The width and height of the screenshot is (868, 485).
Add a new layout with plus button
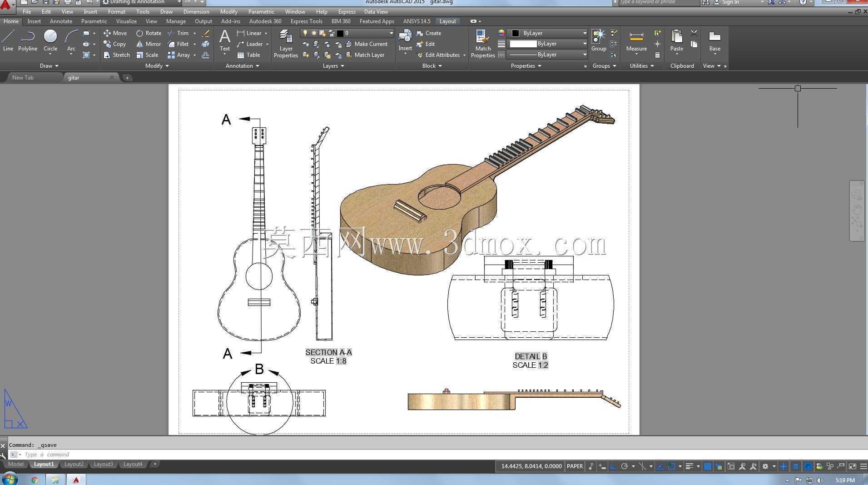pos(155,464)
